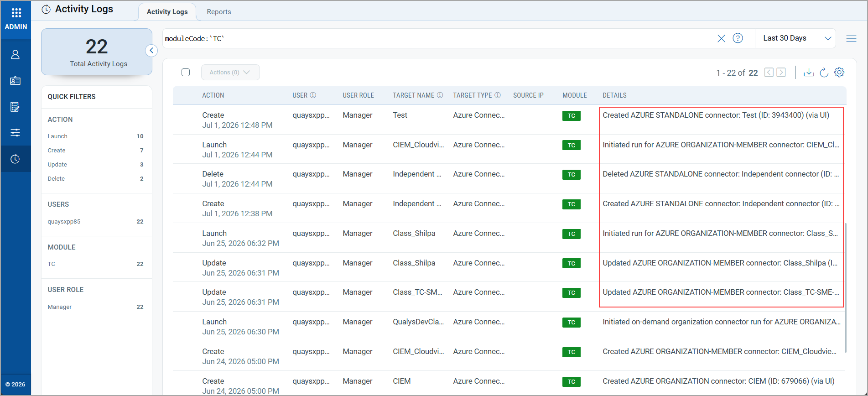Open the document edit sidebar icon
This screenshot has width=868, height=396.
coord(16,107)
